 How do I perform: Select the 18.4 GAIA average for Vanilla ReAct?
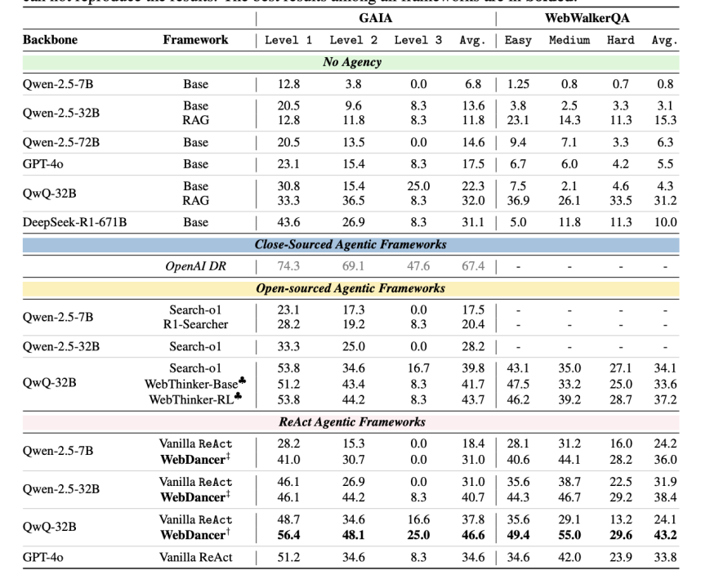coord(473,443)
